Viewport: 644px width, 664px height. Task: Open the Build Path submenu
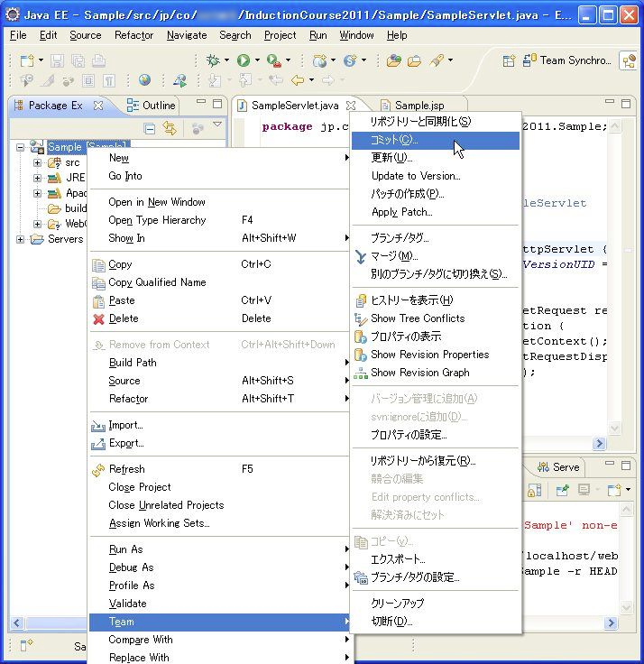click(x=220, y=363)
